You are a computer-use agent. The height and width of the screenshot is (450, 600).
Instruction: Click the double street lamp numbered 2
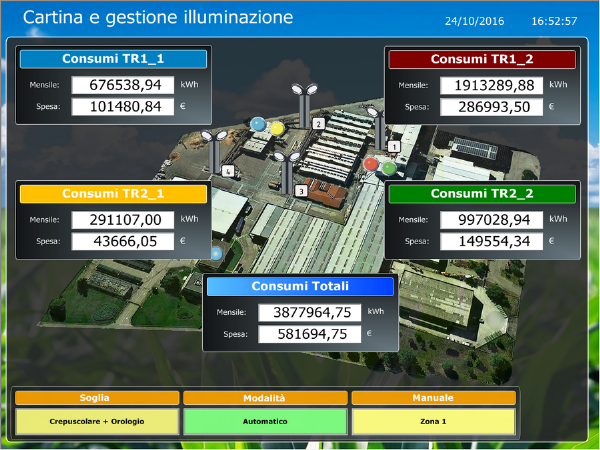coord(305,106)
